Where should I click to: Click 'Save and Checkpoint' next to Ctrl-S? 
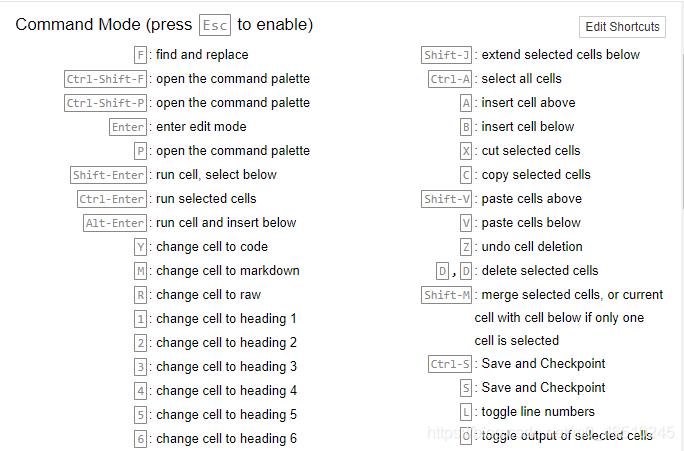543,364
